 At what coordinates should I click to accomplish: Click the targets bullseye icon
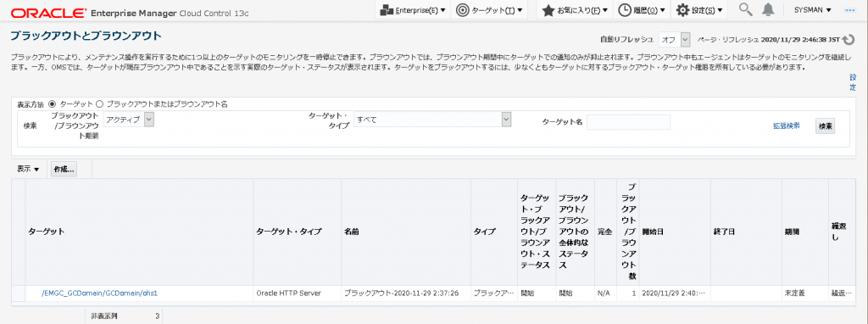click(463, 10)
